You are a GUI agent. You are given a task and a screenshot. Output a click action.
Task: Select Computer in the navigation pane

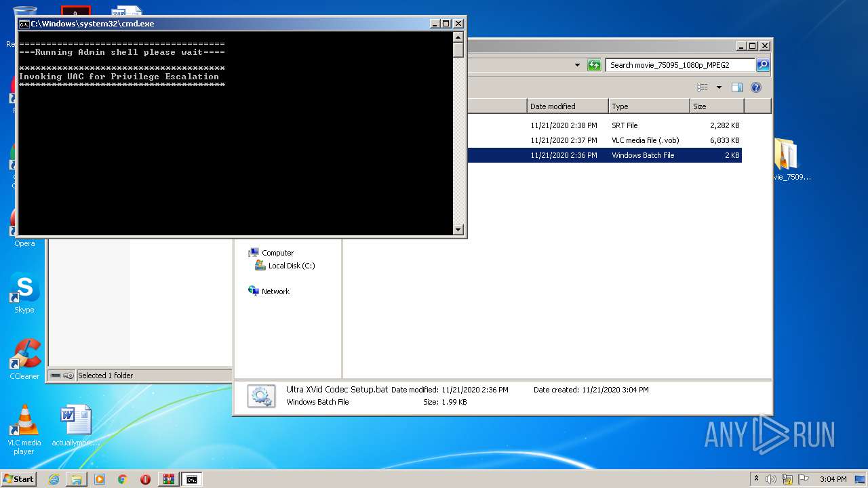pos(271,253)
